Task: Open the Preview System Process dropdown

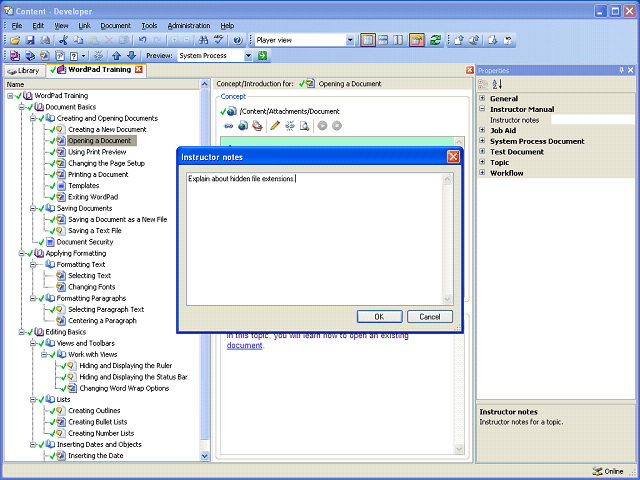Action: coord(248,56)
